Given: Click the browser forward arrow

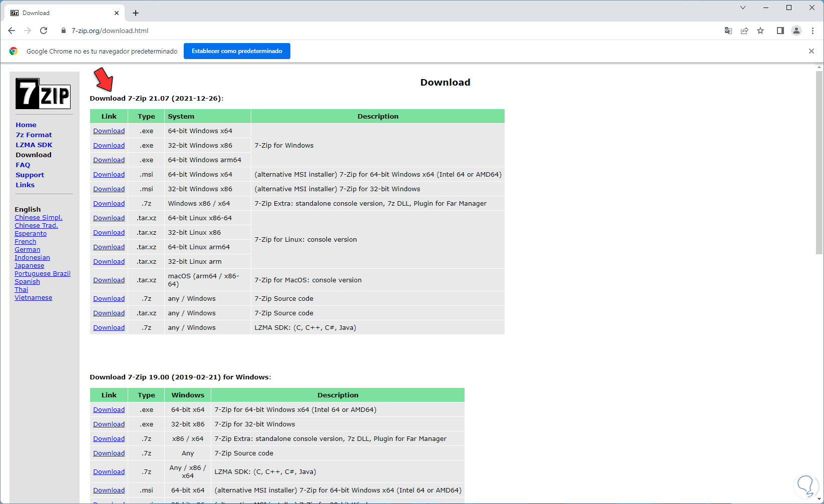Looking at the screenshot, I should click(x=28, y=31).
